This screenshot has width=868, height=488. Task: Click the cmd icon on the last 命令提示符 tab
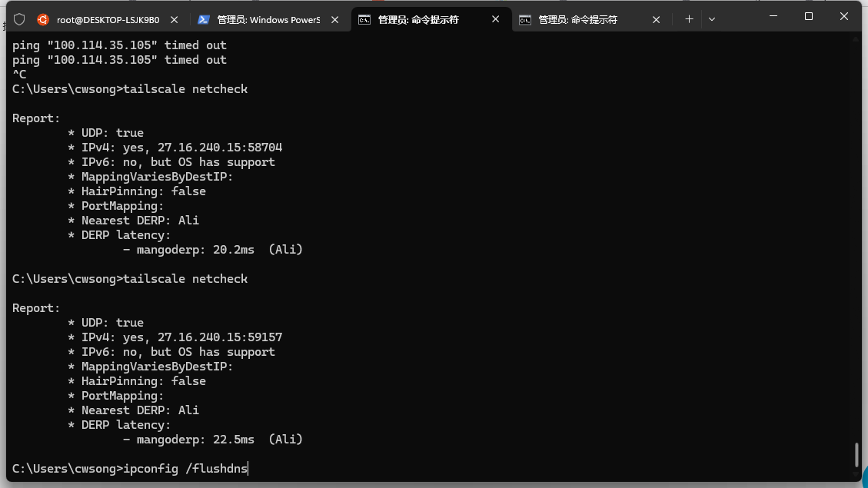(525, 20)
